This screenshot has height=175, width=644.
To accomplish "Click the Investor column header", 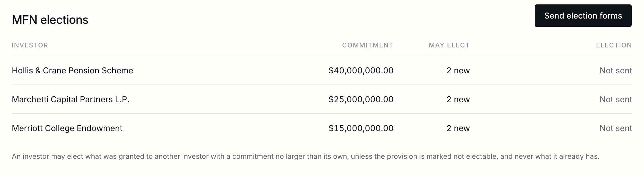I will [30, 45].
